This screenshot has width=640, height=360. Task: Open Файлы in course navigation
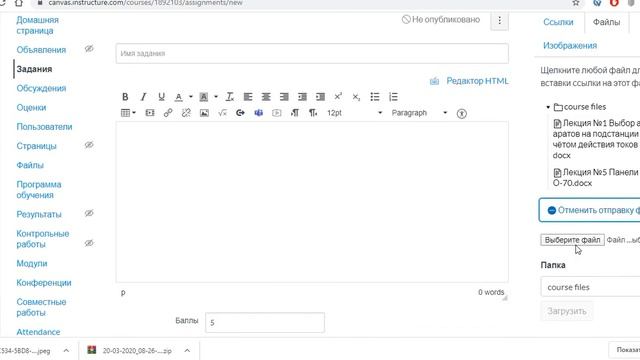tap(30, 165)
